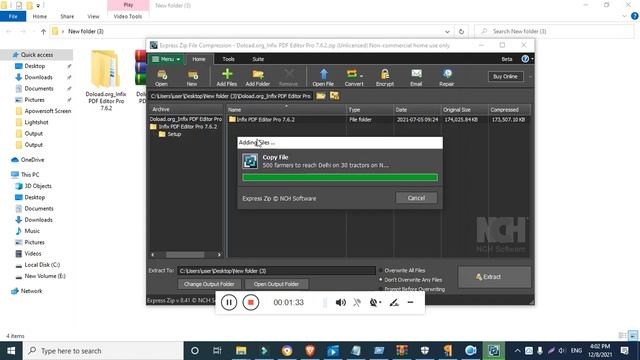Click the Repair toolbar icon
Screen dimensions: 640x360
coord(447,77)
